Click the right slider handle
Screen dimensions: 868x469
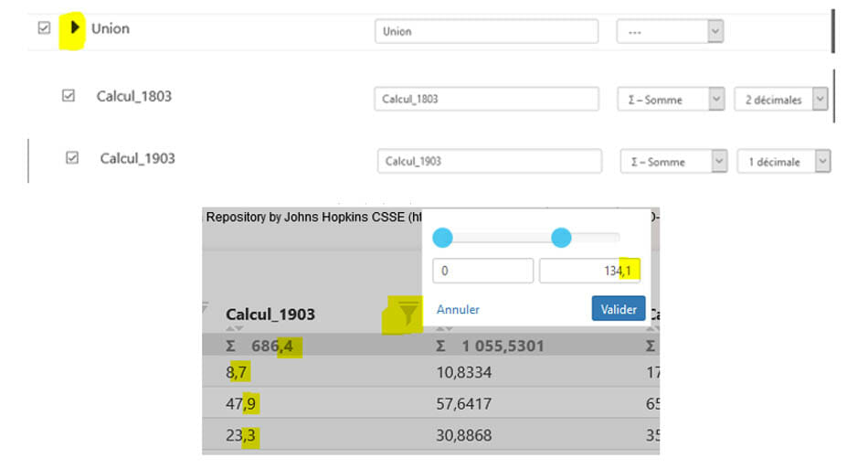click(x=561, y=239)
